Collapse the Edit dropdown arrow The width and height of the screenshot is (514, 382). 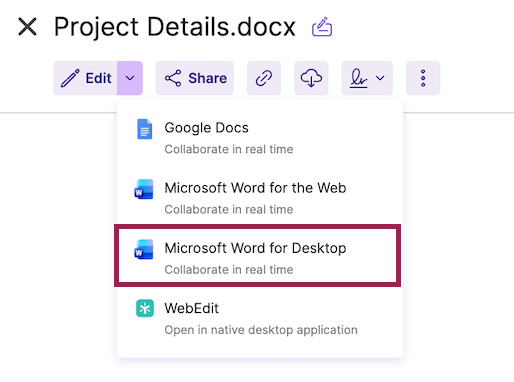pyautogui.click(x=130, y=78)
